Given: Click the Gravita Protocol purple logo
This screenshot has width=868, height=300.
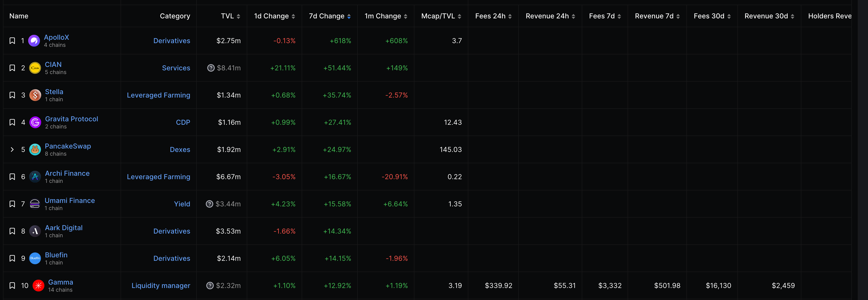Looking at the screenshot, I should [35, 122].
